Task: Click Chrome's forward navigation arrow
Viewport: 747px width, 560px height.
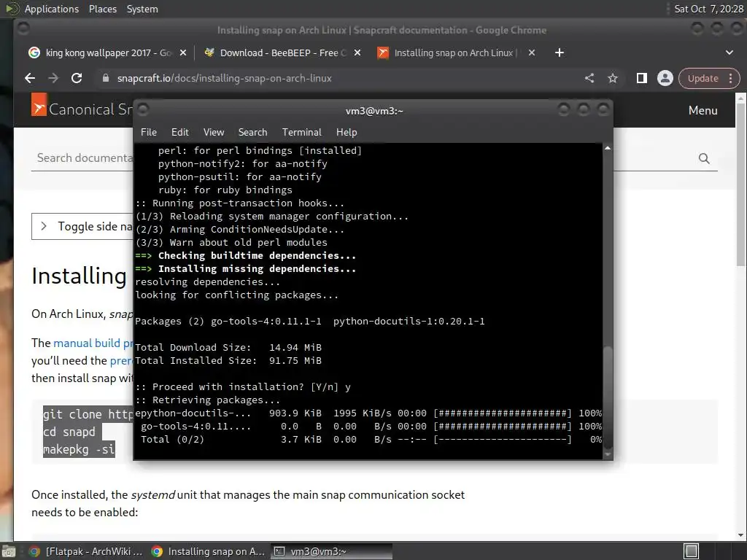Action: (x=53, y=78)
